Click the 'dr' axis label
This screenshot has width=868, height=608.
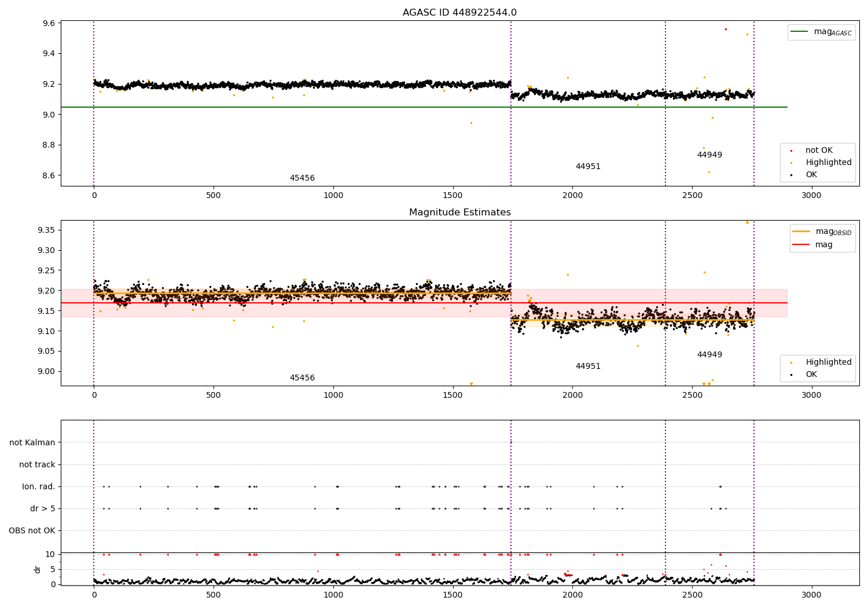click(x=38, y=569)
